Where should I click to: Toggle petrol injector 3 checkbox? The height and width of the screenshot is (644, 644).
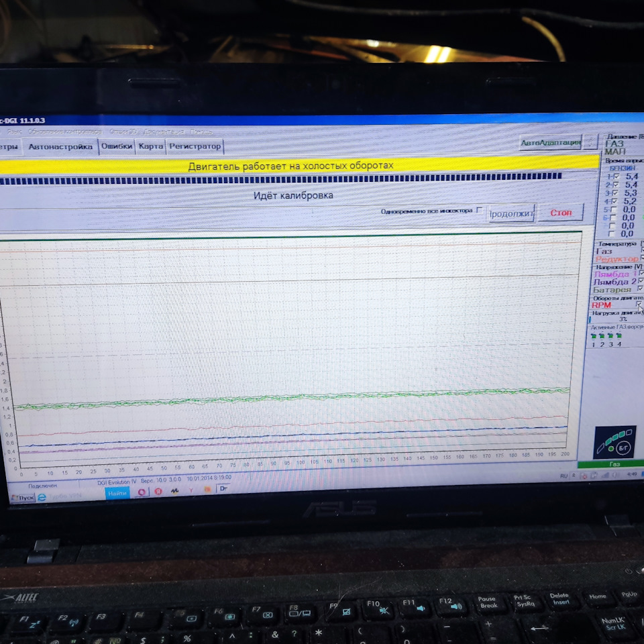(x=615, y=193)
